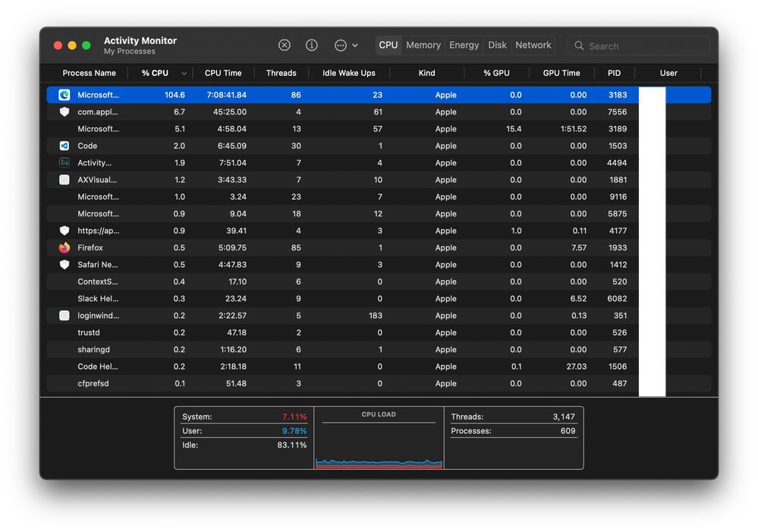
Task: Click idle wake ups value 183
Action: coord(375,316)
